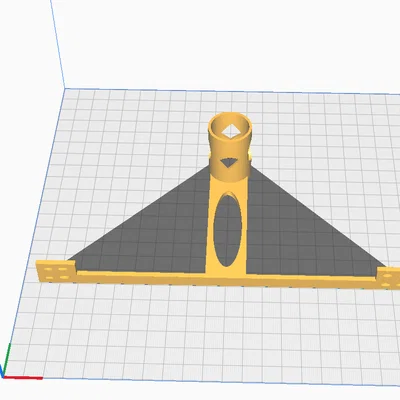Click the cylindrical tube top of the model

point(230,147)
